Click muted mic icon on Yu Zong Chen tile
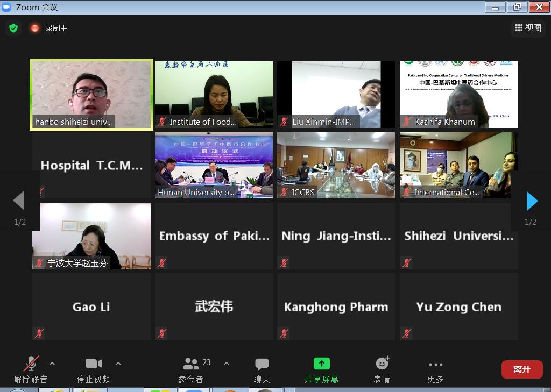 point(407,333)
